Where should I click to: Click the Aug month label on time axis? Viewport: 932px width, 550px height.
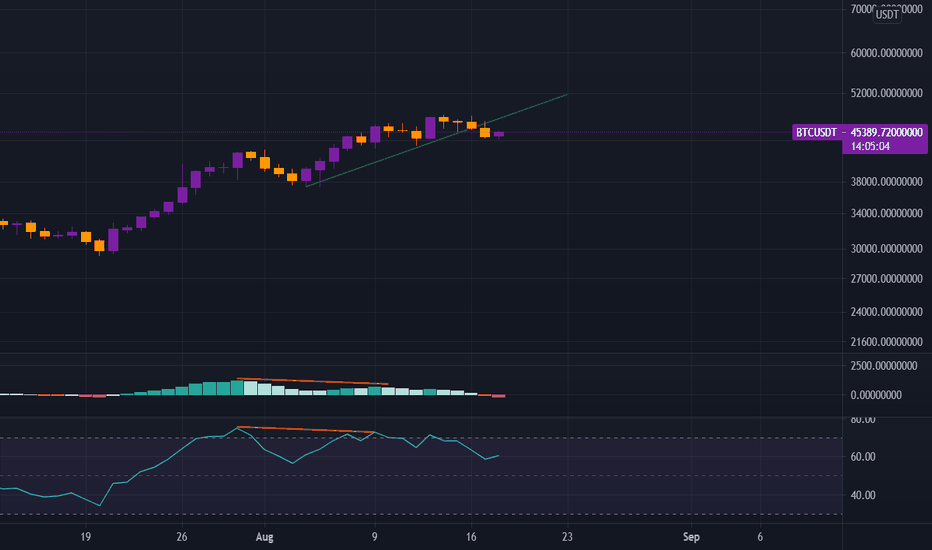265,537
